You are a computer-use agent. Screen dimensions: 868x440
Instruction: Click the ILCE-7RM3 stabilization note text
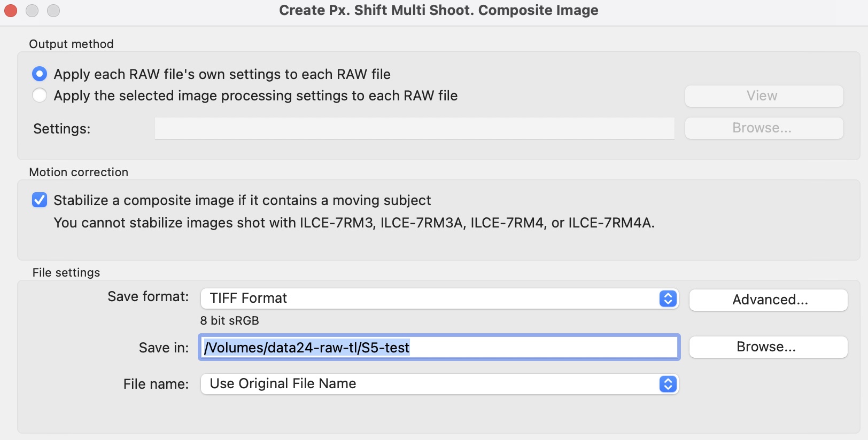coord(354,223)
